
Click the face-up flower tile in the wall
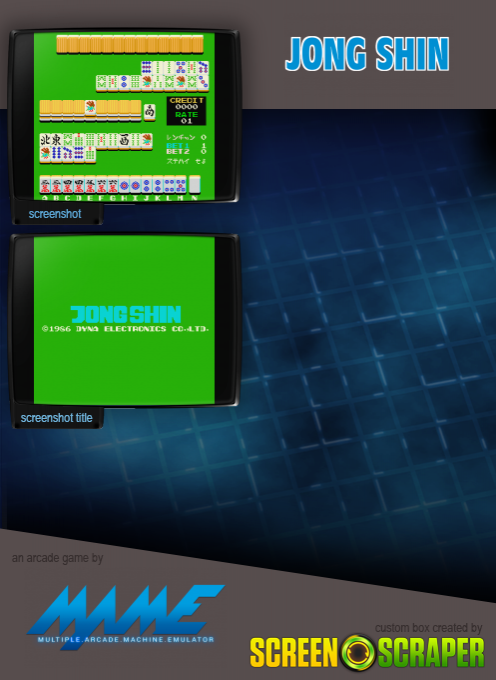point(90,107)
